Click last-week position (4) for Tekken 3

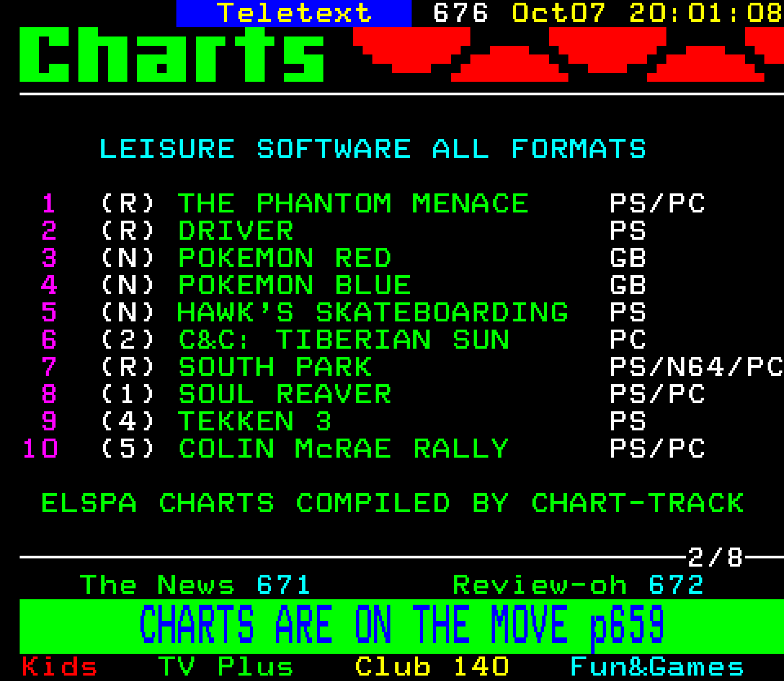click(127, 422)
